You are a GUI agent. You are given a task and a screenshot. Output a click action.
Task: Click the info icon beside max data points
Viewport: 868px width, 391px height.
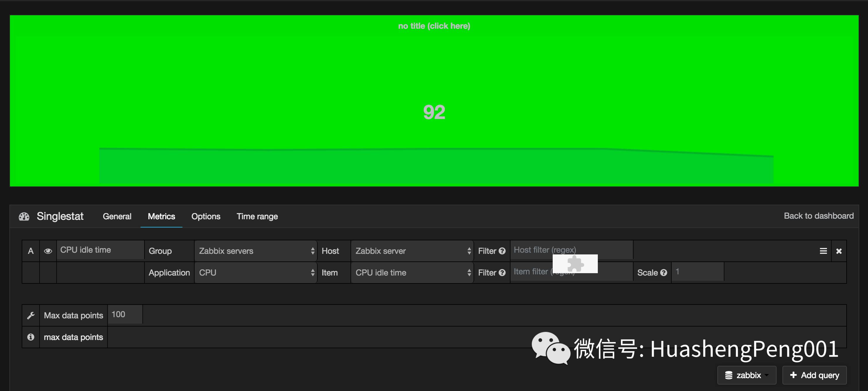[x=31, y=337]
